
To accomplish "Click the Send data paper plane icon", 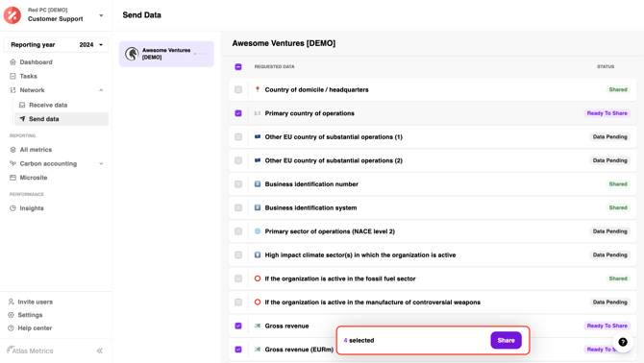I will click(22, 118).
